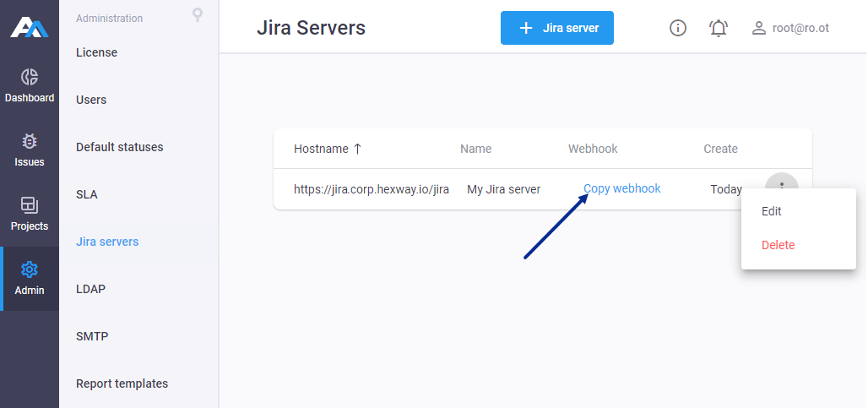Open the SLA settings
This screenshot has height=408, width=868.
pos(86,194)
